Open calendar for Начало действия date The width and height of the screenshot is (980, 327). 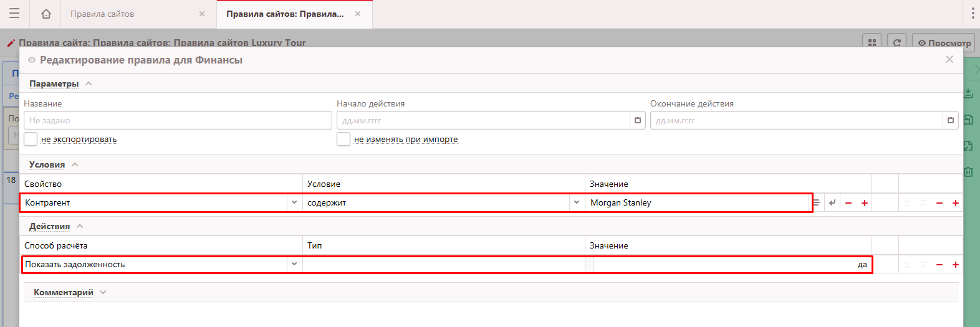pos(638,120)
